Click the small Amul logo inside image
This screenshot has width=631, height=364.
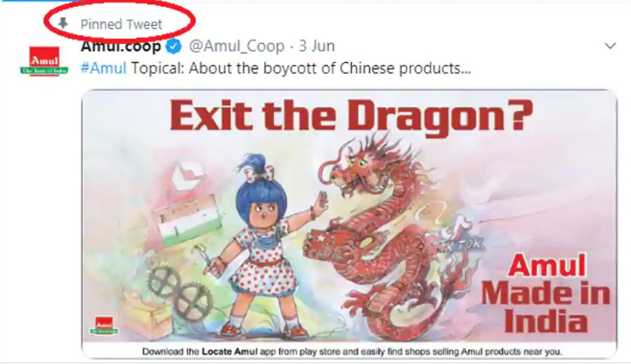104,325
